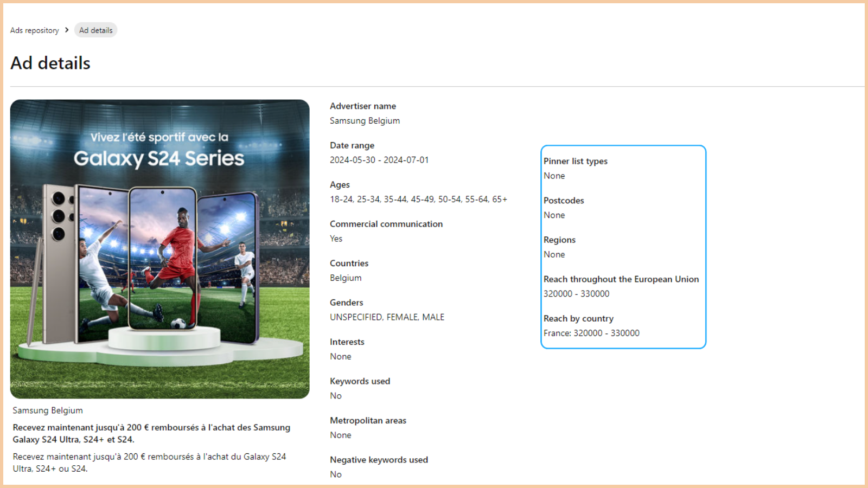Select None under Interests
This screenshot has height=488, width=868.
[340, 357]
